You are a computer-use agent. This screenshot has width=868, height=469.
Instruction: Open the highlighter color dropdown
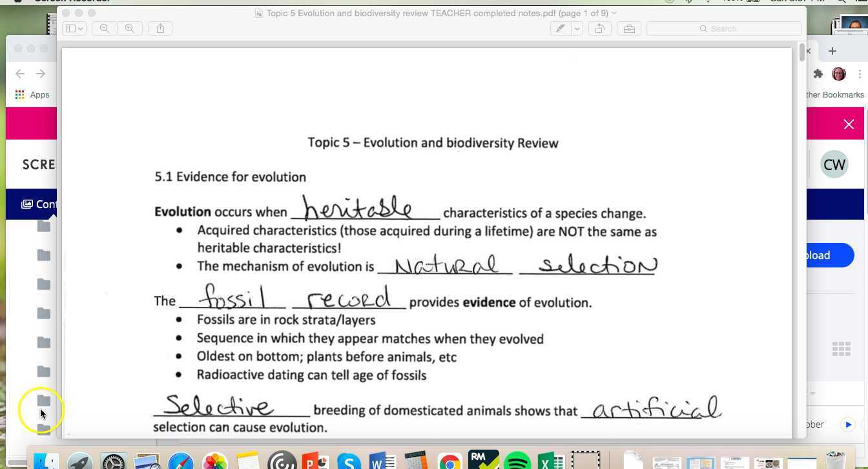575,28
